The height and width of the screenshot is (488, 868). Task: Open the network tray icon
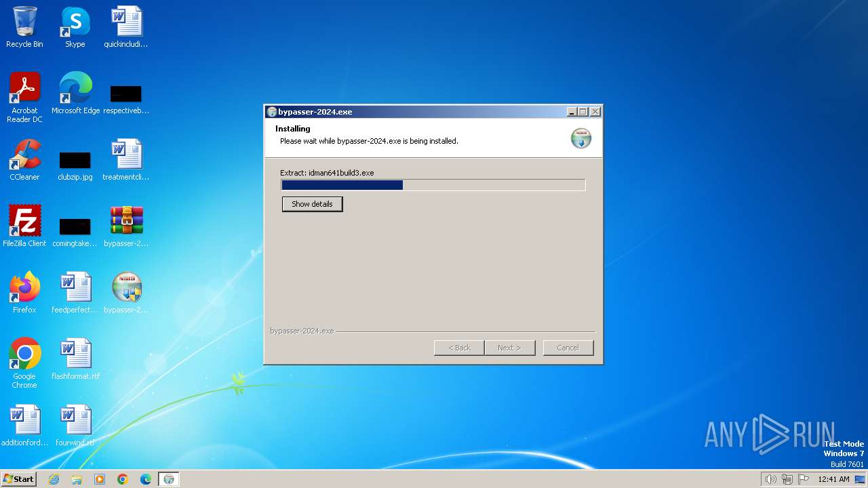[x=787, y=479]
